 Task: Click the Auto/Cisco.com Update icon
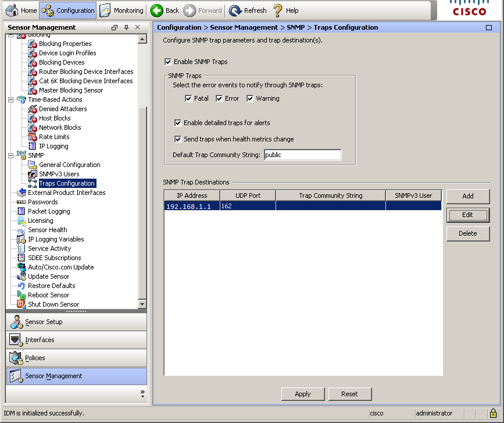[x=22, y=267]
